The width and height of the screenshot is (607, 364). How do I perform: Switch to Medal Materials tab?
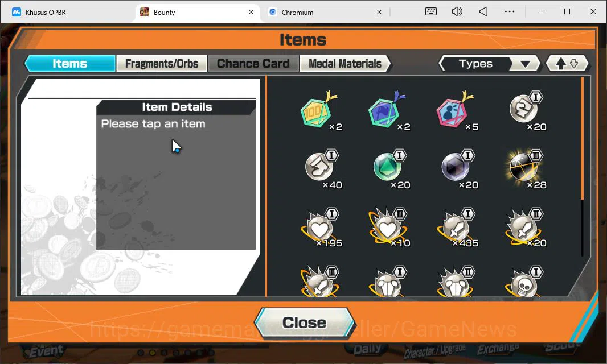[x=345, y=64]
